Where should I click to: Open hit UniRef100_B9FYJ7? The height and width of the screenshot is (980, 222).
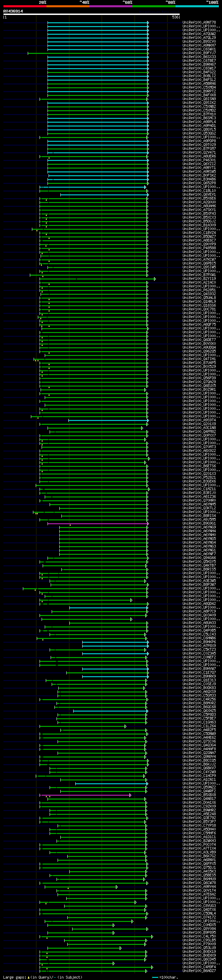coord(199,53)
